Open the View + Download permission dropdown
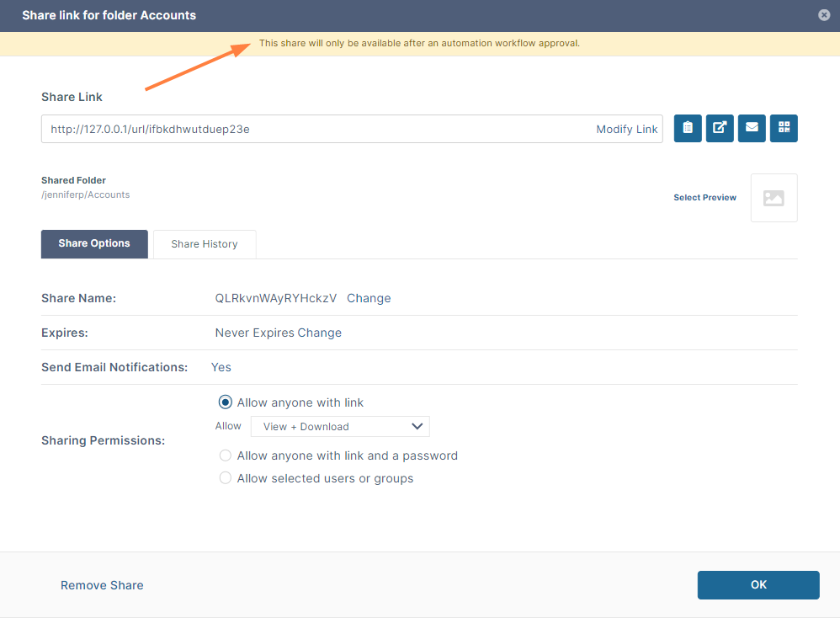The image size is (840, 618). pos(340,427)
